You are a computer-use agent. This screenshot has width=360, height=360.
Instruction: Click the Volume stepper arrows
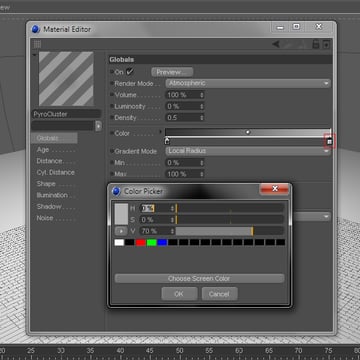(202, 95)
